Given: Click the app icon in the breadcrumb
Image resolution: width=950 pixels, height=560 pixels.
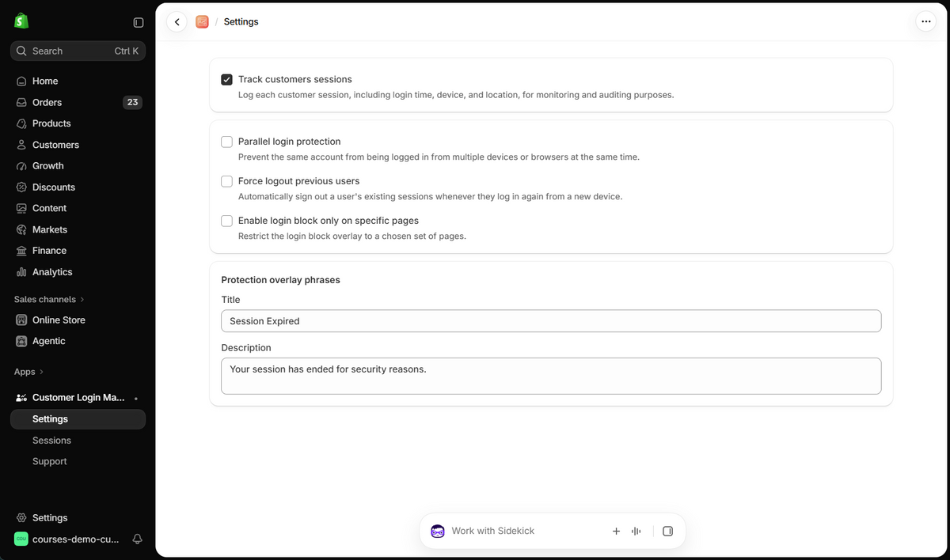Looking at the screenshot, I should point(202,22).
